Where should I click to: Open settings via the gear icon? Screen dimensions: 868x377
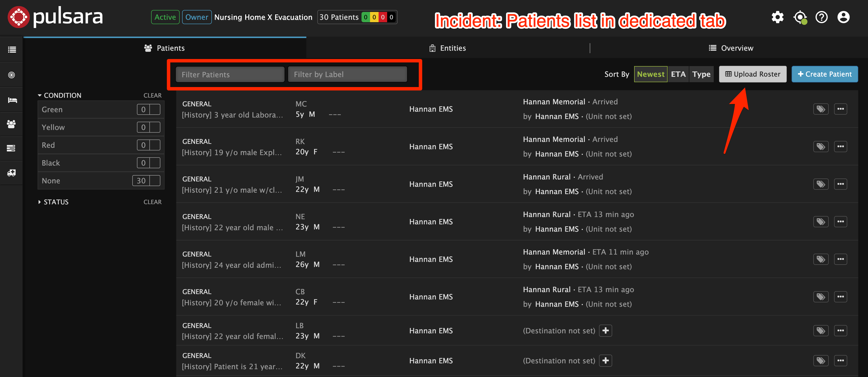[x=777, y=17]
